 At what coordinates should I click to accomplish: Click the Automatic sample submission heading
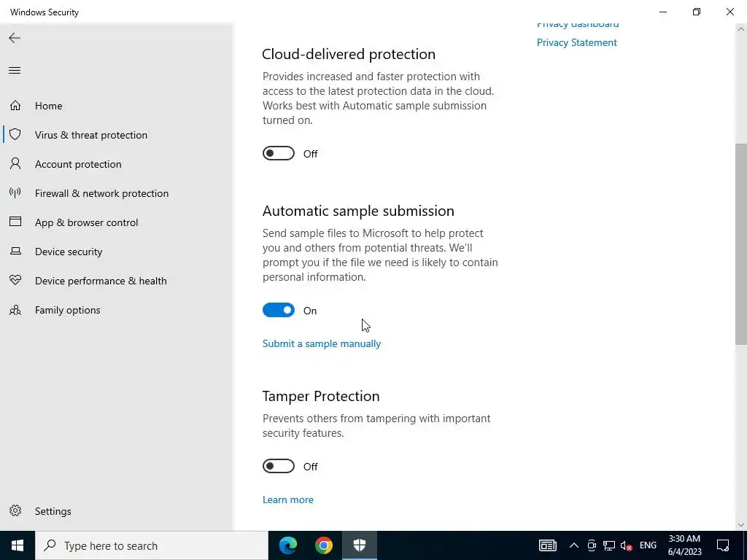358,211
